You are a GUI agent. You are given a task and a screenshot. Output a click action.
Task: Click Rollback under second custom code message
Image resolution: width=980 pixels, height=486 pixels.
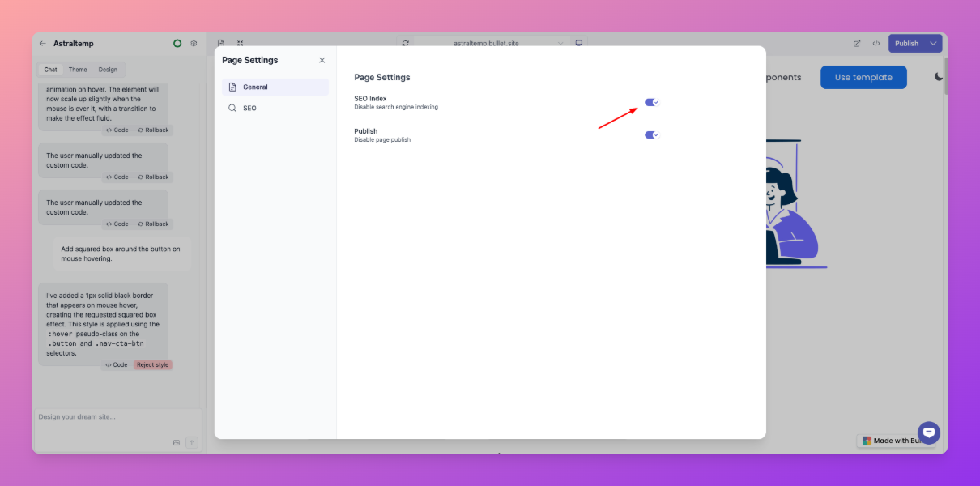click(153, 224)
